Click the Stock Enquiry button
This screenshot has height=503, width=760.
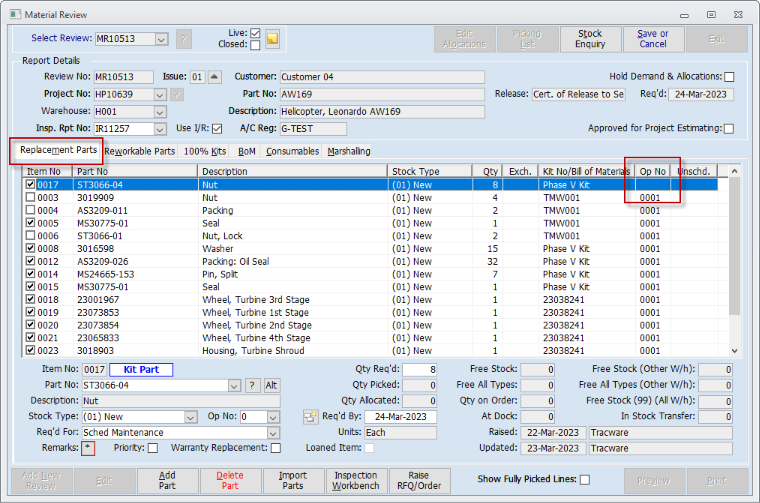point(590,39)
